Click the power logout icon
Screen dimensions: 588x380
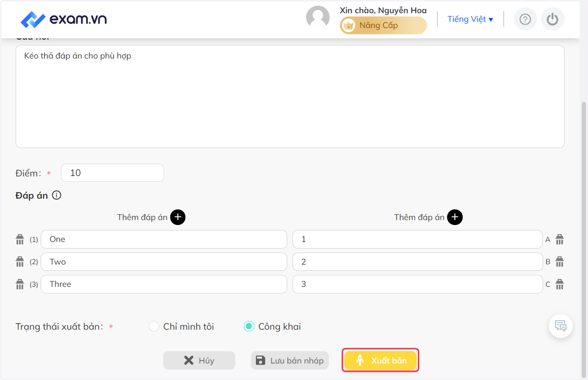(x=553, y=19)
